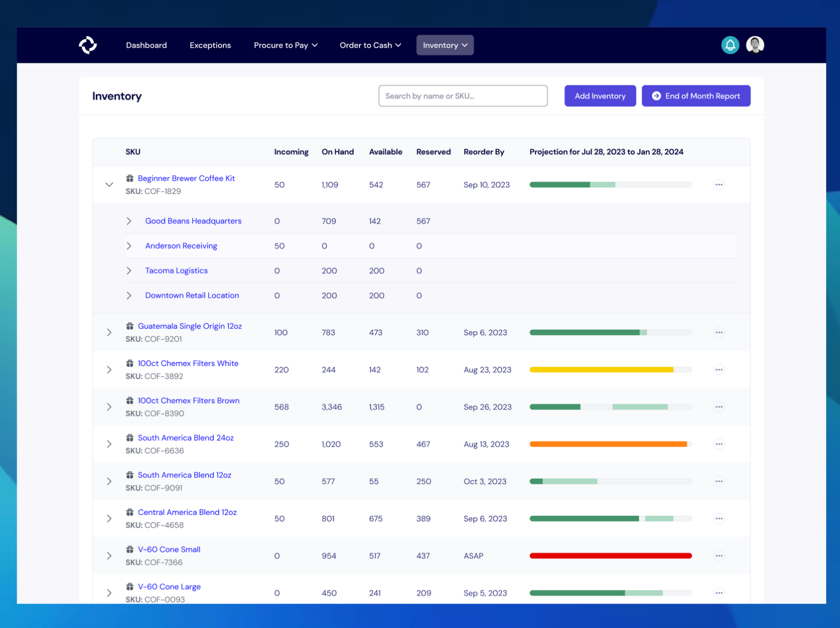
Task: Click the package icon beside South America Blend 24oz
Action: point(130,437)
